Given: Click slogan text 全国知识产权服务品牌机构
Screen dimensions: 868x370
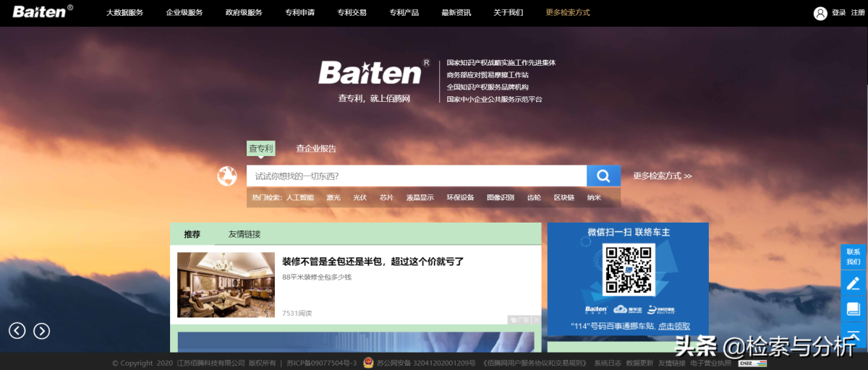Looking at the screenshot, I should [487, 87].
